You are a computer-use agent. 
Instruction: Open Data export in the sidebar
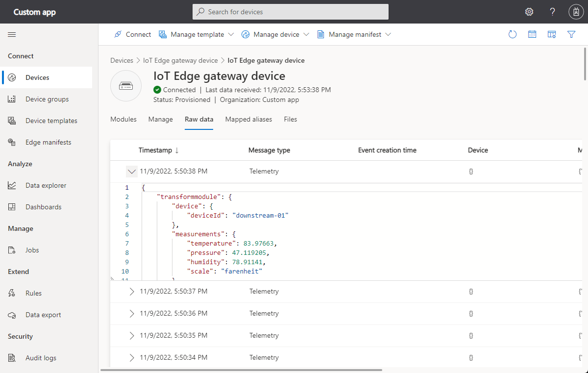point(46,315)
